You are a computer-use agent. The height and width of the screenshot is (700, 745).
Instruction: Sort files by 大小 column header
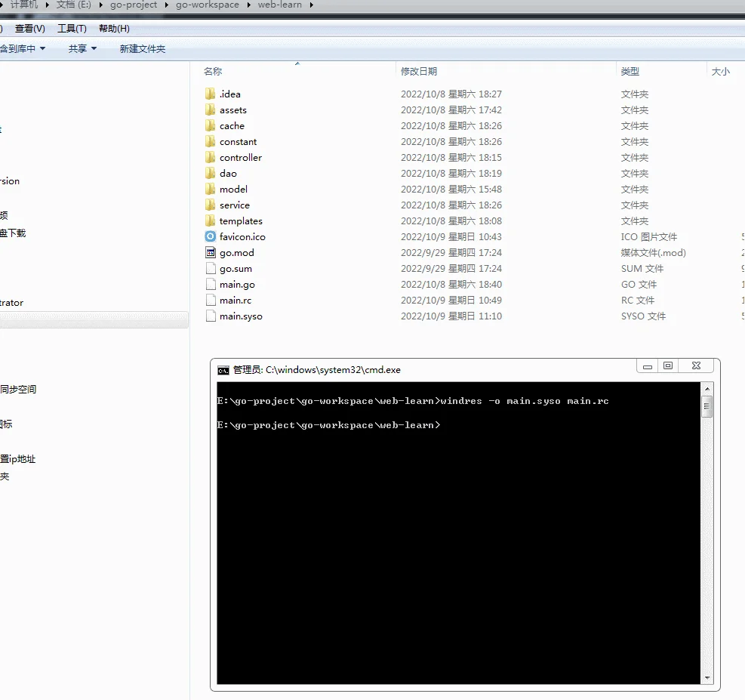point(720,71)
